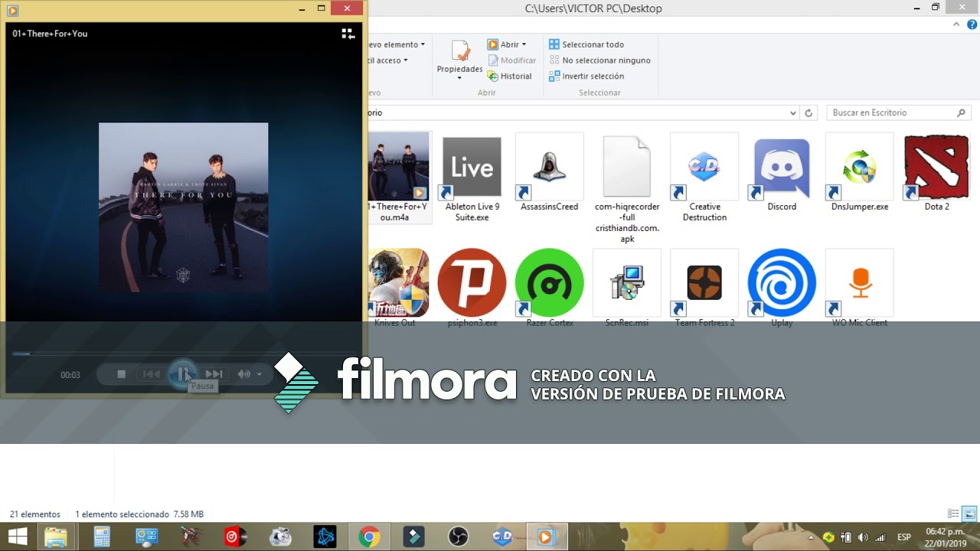Click the media player seek bar

click(x=184, y=354)
